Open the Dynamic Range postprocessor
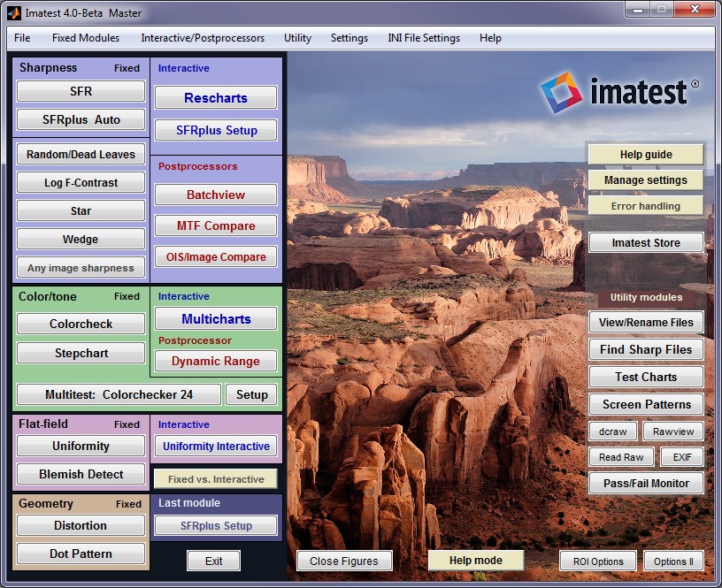This screenshot has height=588, width=722. [x=215, y=361]
